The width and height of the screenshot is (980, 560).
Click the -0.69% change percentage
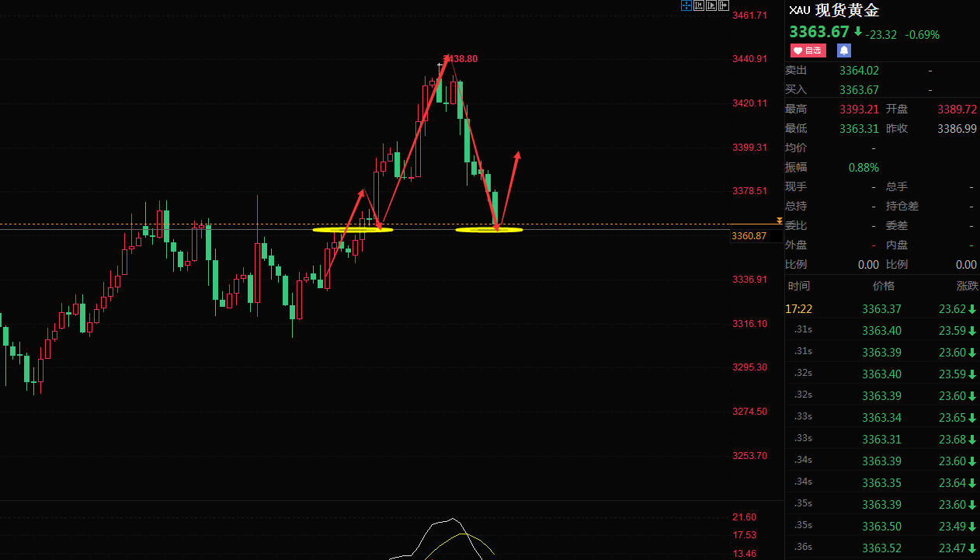[x=922, y=35]
